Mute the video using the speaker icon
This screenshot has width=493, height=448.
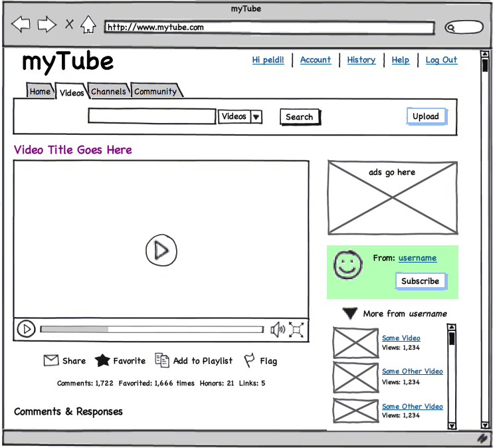point(278,330)
